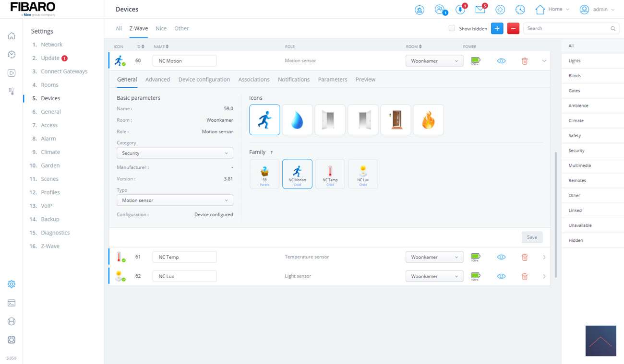Image resolution: width=624 pixels, height=364 pixels.
Task: Click the blue plus add device button
Action: click(497, 29)
